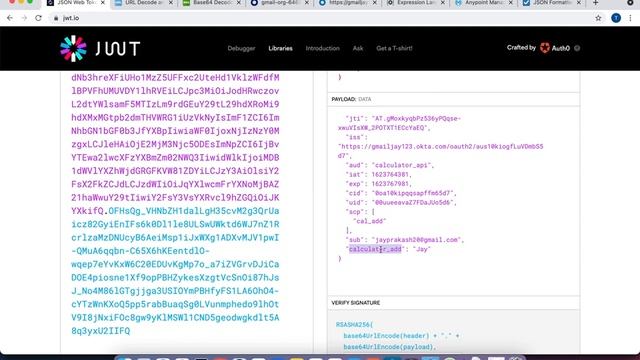The image size is (640, 360).
Task: Open the Chrome profile avatar
Action: [616, 18]
